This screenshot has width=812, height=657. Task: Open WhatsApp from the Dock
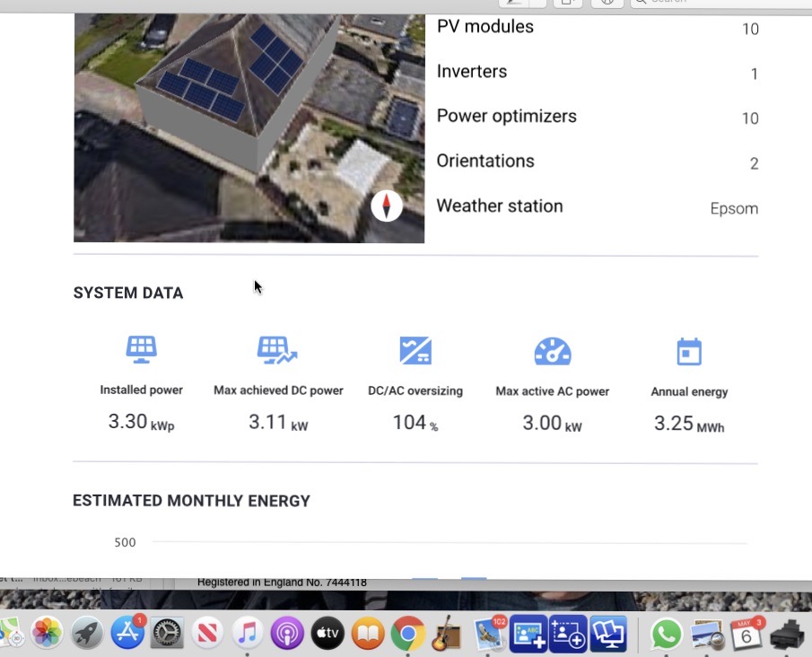click(666, 633)
